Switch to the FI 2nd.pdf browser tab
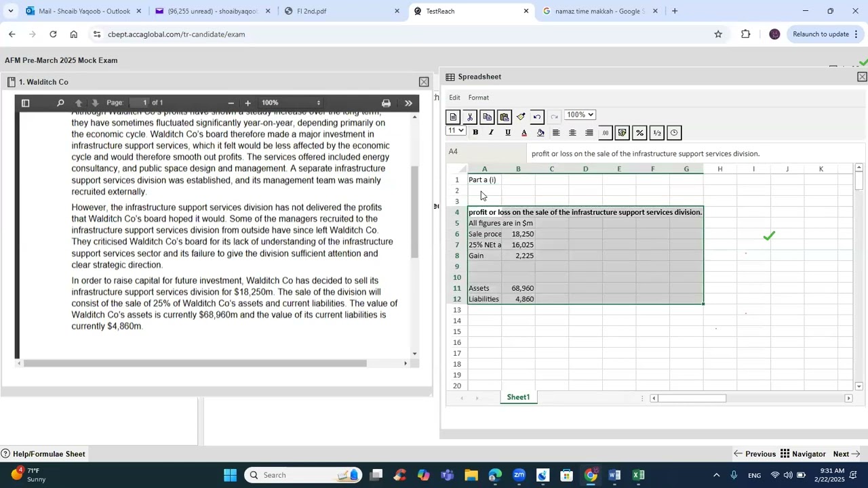 click(x=341, y=11)
